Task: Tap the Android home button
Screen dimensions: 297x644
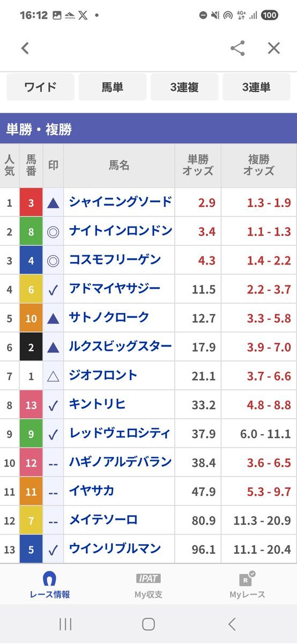Action: coord(148,624)
